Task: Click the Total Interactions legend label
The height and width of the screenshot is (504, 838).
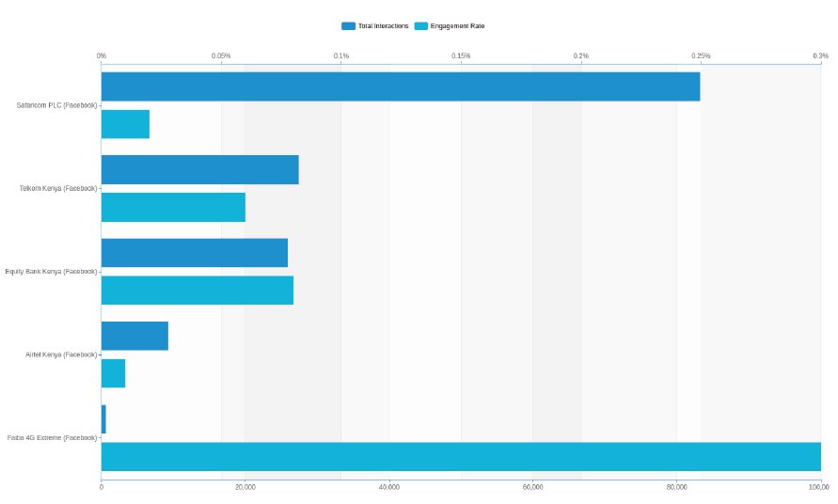Action: (x=383, y=26)
